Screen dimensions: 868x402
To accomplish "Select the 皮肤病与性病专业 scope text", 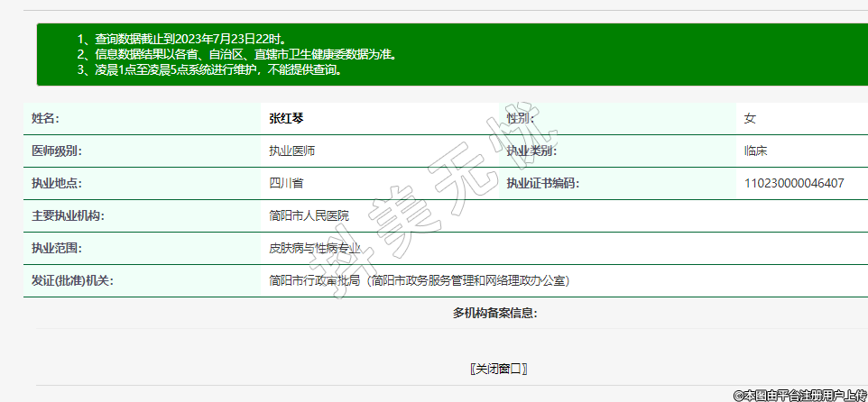I will pos(315,248).
